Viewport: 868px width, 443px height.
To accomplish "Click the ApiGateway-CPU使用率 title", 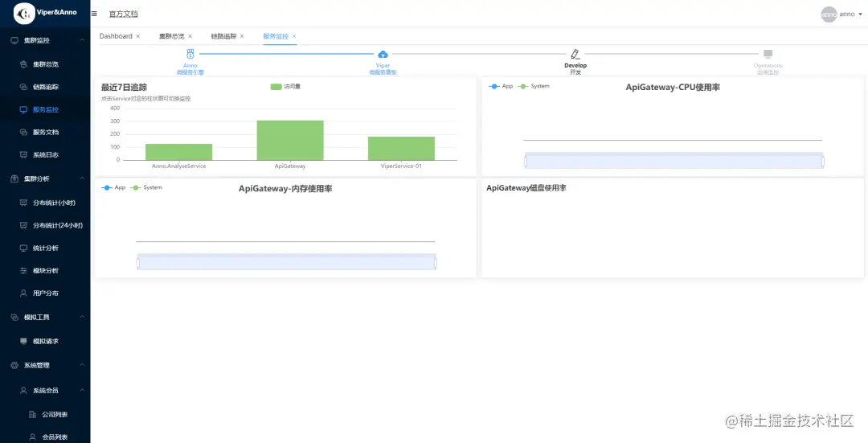I will point(673,87).
